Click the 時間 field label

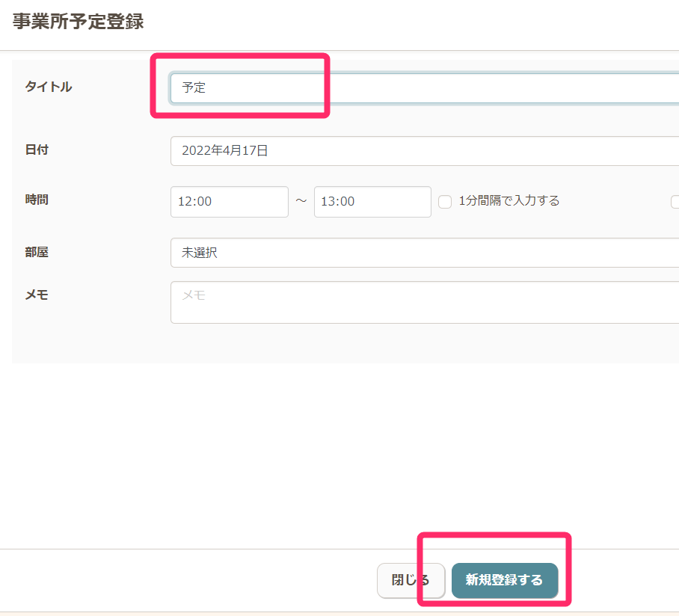point(37,200)
